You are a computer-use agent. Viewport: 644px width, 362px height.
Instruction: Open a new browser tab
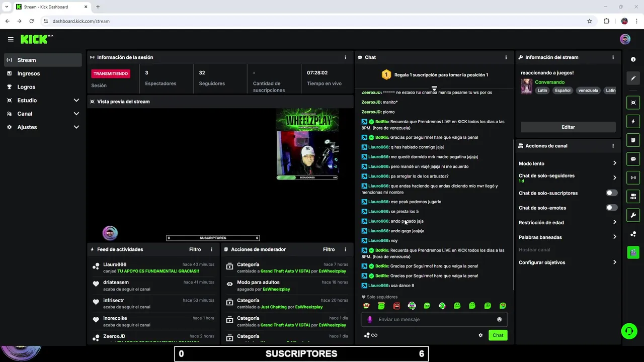coord(98,7)
